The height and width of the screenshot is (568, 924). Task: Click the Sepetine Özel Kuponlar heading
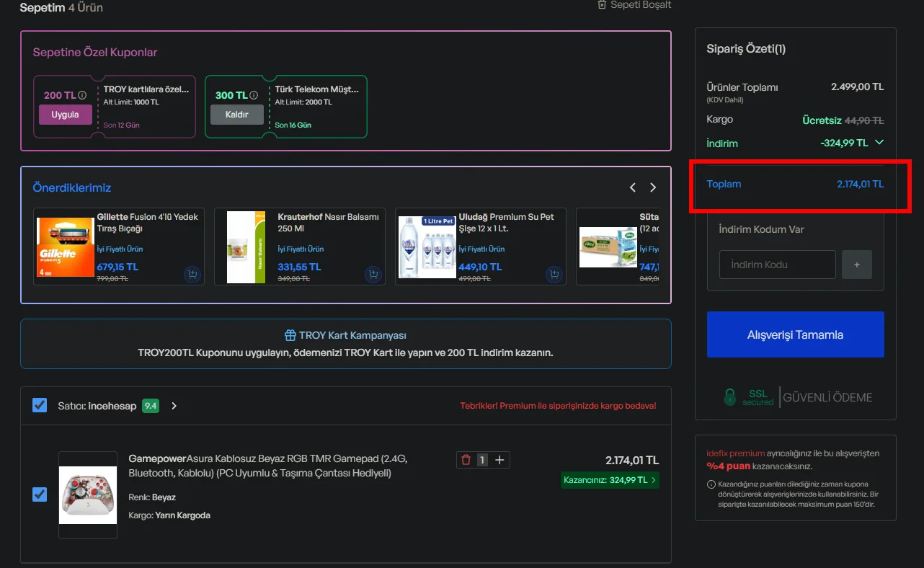pos(95,53)
